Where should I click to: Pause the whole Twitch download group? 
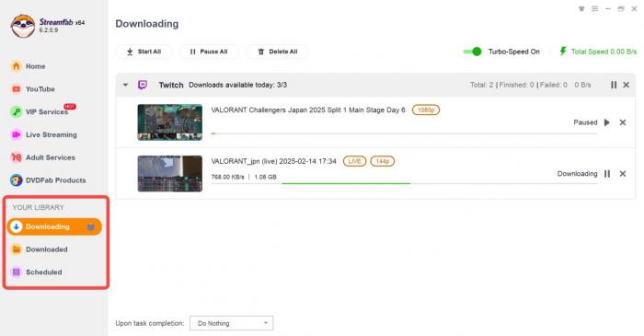(614, 85)
